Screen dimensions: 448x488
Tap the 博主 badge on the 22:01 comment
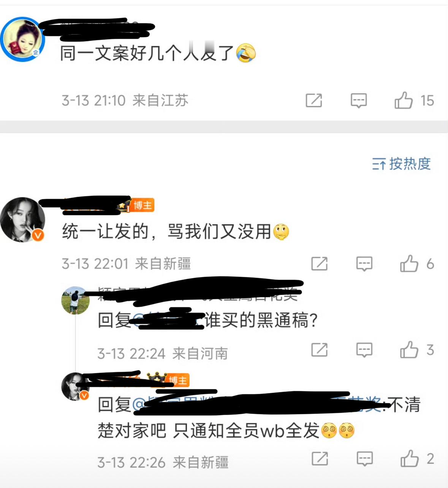click(x=142, y=205)
